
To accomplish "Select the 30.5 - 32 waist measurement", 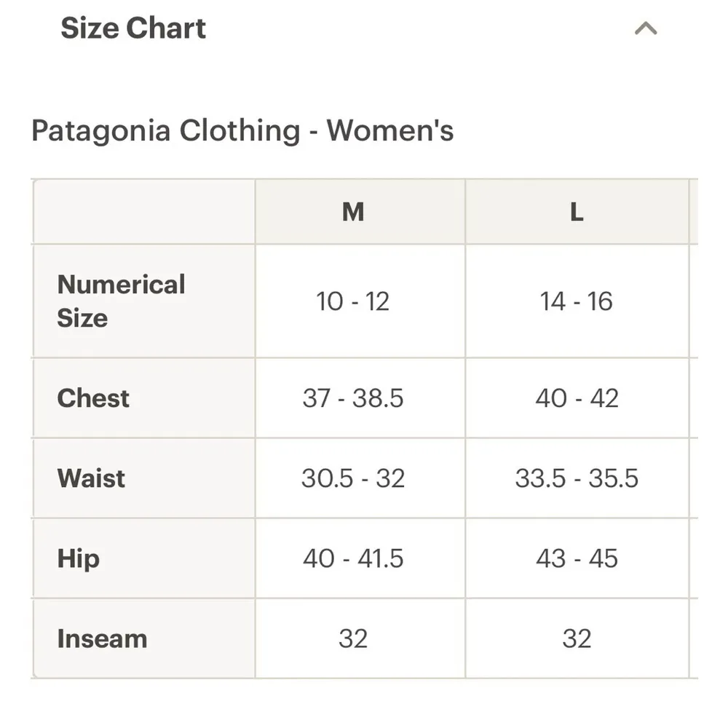I will 354,478.
